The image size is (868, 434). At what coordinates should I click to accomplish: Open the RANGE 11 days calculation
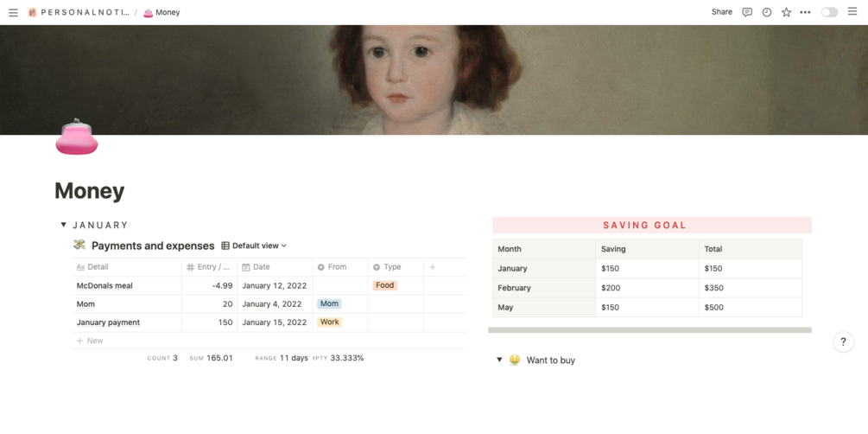[x=282, y=358]
